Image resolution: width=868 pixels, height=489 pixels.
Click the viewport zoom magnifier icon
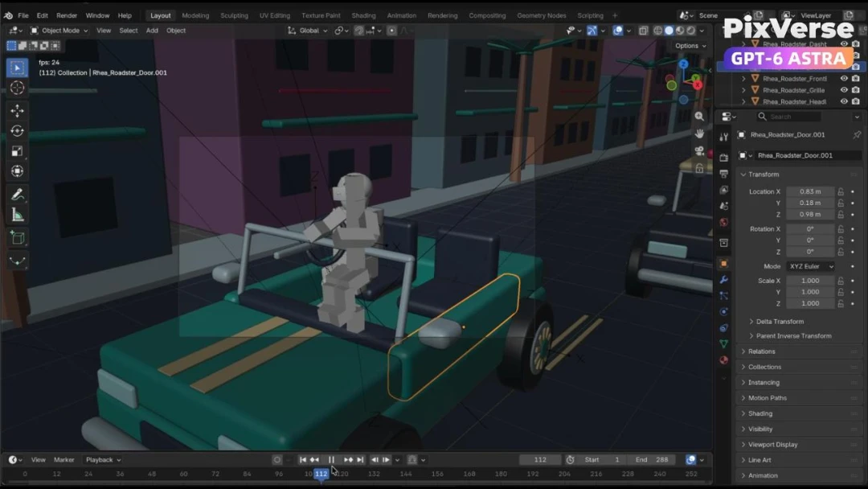click(700, 117)
